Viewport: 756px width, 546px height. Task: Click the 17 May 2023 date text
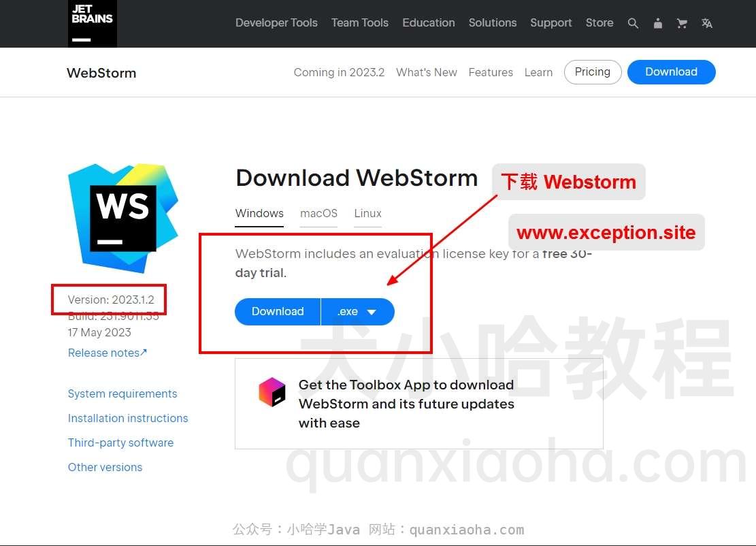point(99,332)
